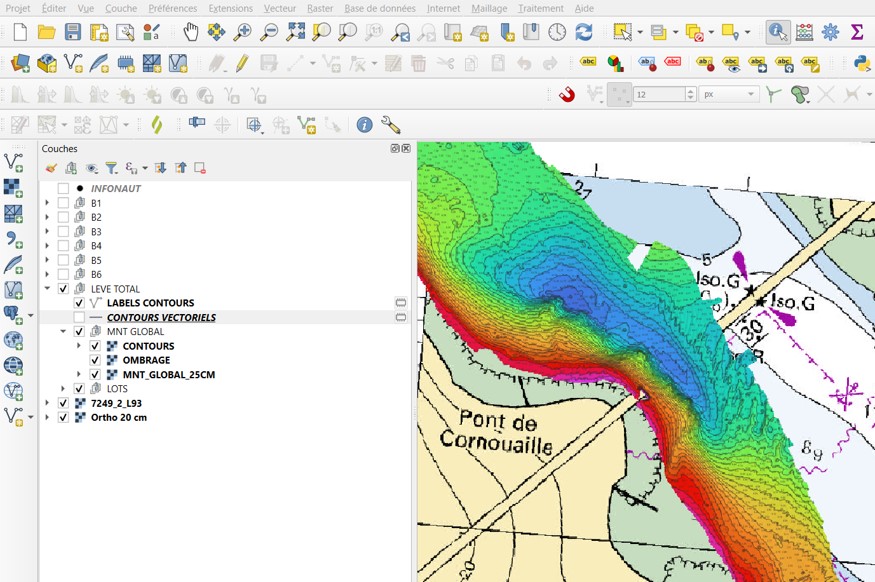Expand the B1 layer group

pos(46,203)
